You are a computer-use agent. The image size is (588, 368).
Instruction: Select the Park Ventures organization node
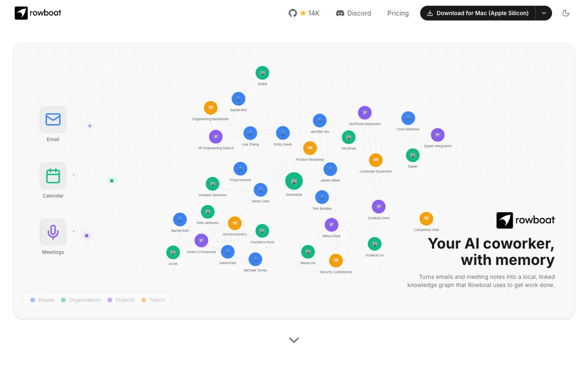tap(208, 212)
